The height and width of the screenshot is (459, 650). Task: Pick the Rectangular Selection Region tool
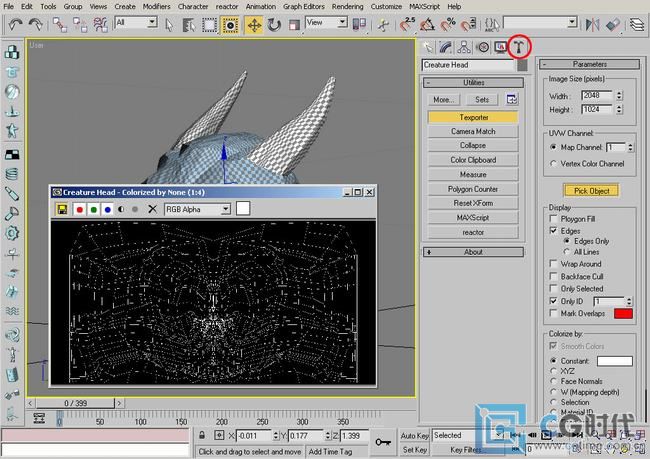(209, 25)
